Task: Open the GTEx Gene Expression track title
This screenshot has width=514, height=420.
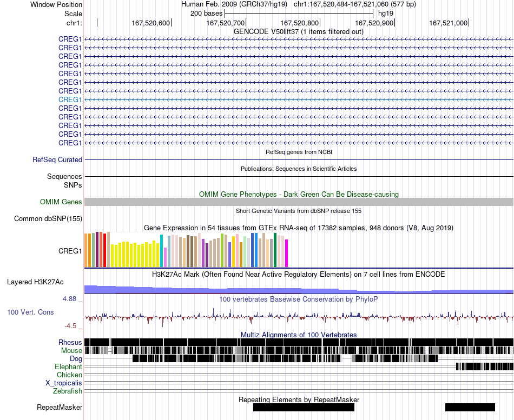Action: coord(299,228)
